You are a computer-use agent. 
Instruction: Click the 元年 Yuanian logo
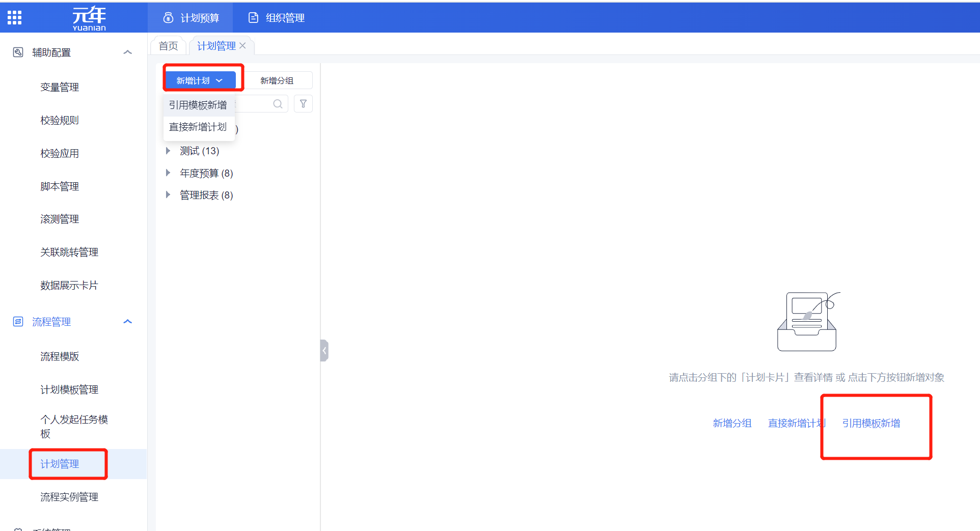tap(89, 18)
